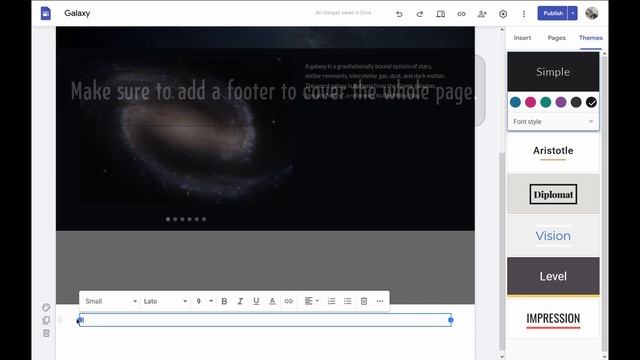Apply the Impression theme
Screen dimensions: 640x360
553,318
